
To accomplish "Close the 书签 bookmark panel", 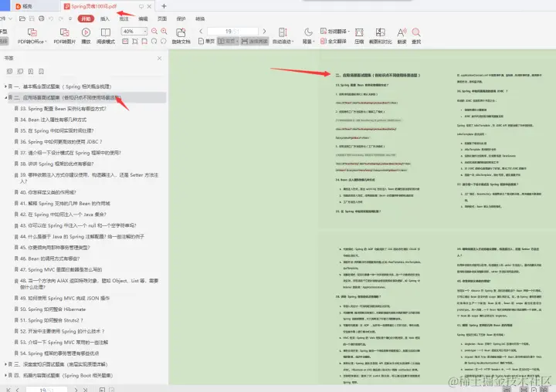I will pyautogui.click(x=160, y=58).
